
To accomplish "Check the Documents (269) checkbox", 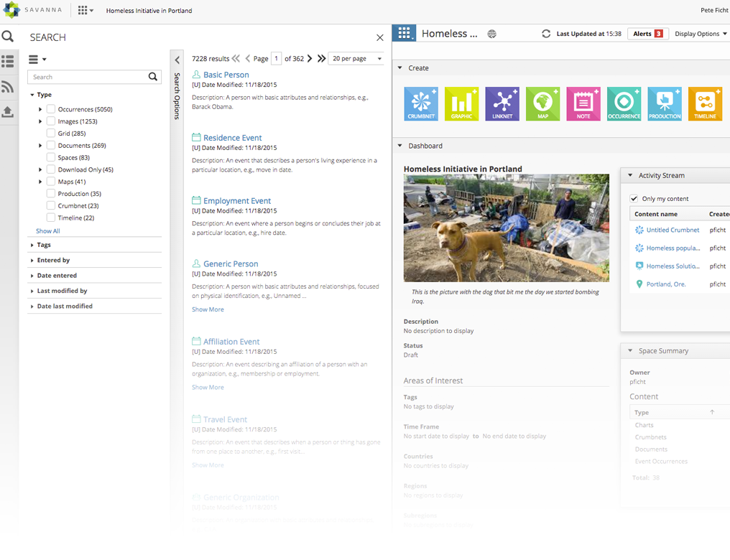I will click(x=51, y=145).
